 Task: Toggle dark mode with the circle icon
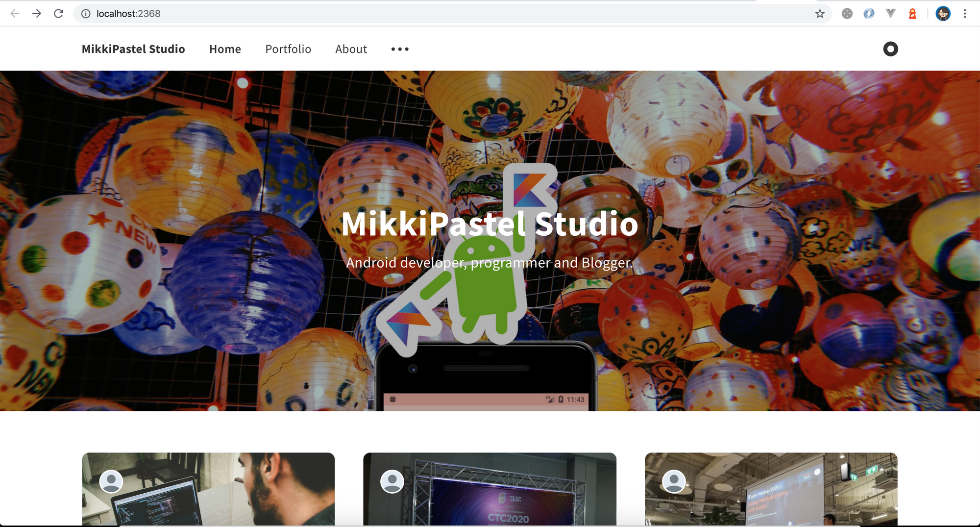click(890, 49)
